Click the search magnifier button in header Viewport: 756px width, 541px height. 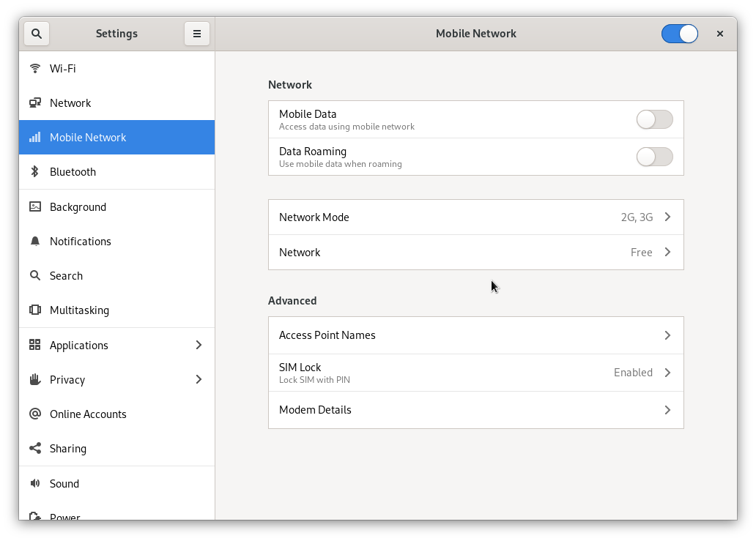(x=37, y=34)
